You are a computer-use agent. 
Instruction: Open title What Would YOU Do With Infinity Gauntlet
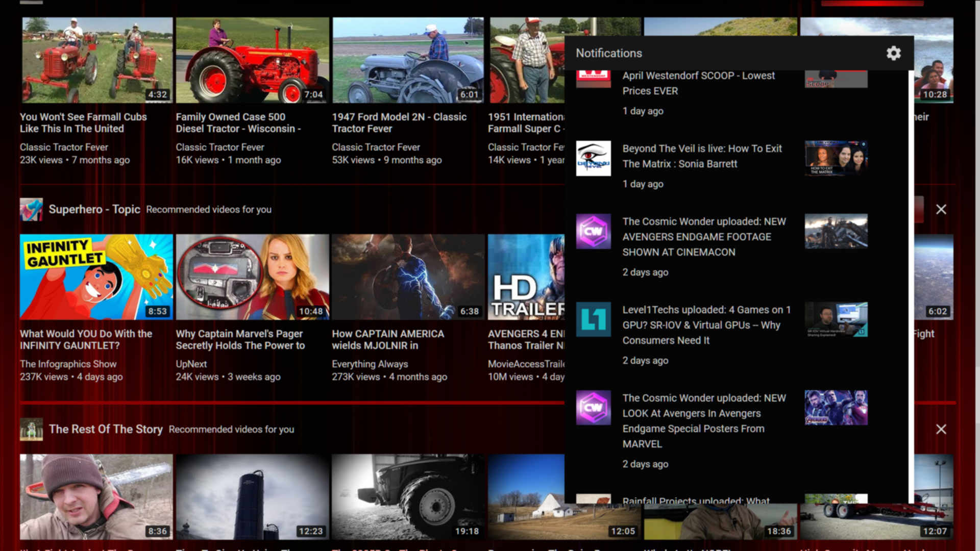pos(86,339)
